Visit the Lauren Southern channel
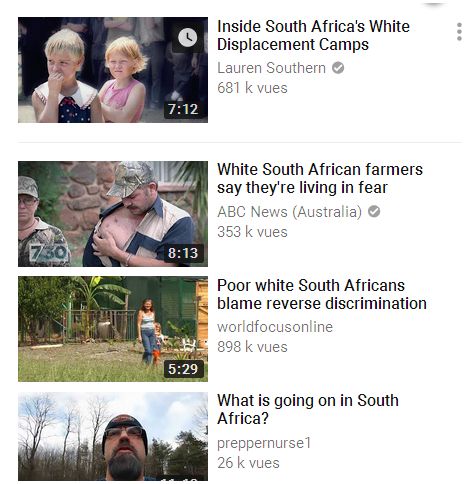Image resolution: width=465 pixels, height=484 pixels. pos(271,68)
